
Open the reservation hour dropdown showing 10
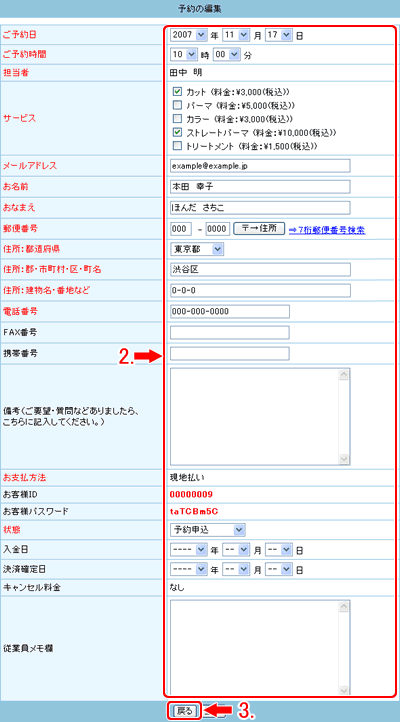[184, 54]
